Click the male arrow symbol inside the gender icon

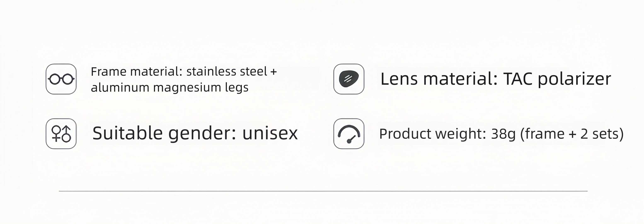click(x=67, y=134)
